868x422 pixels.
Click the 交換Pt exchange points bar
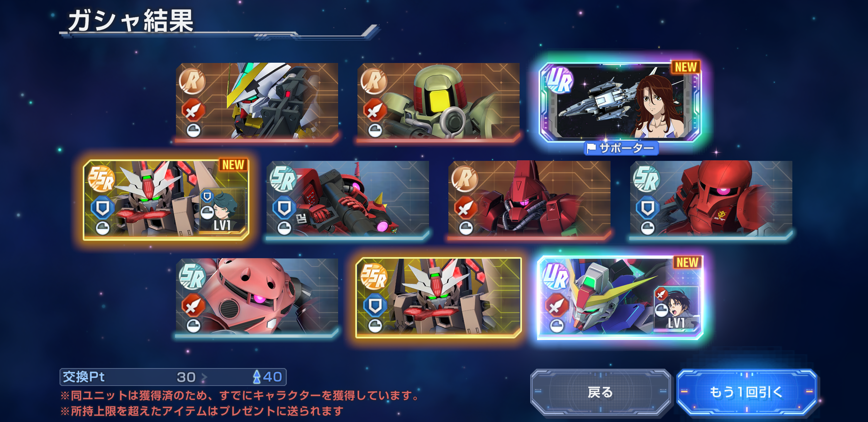pos(173,377)
